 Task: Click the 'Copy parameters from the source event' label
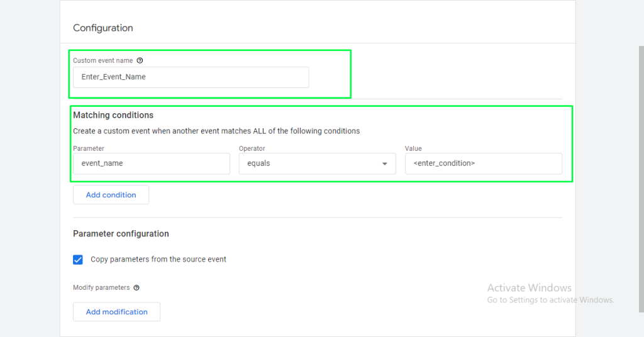[158, 259]
